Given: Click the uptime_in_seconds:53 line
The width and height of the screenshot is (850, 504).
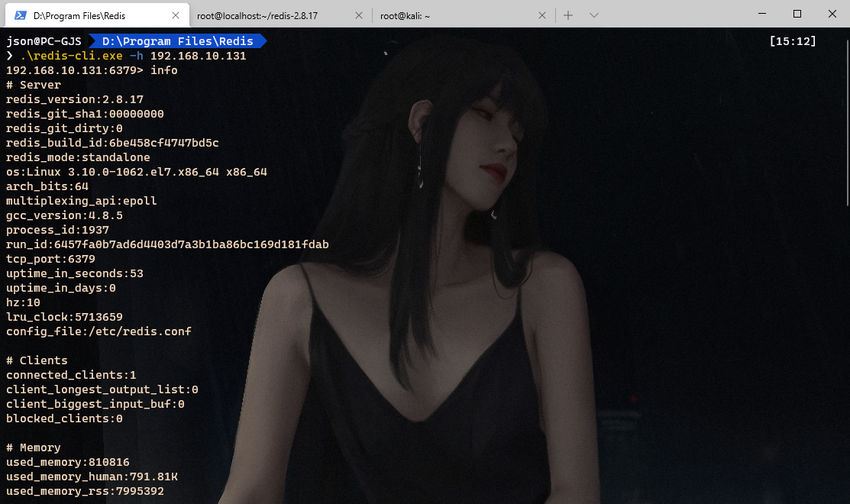Looking at the screenshot, I should [x=75, y=273].
